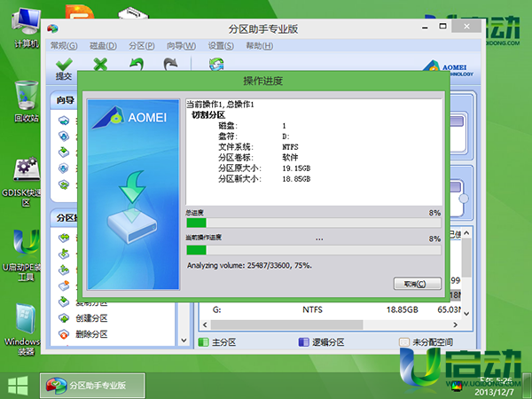Click the 当前操作进度 progress bar
Screen dimensions: 532x399
(x=314, y=250)
